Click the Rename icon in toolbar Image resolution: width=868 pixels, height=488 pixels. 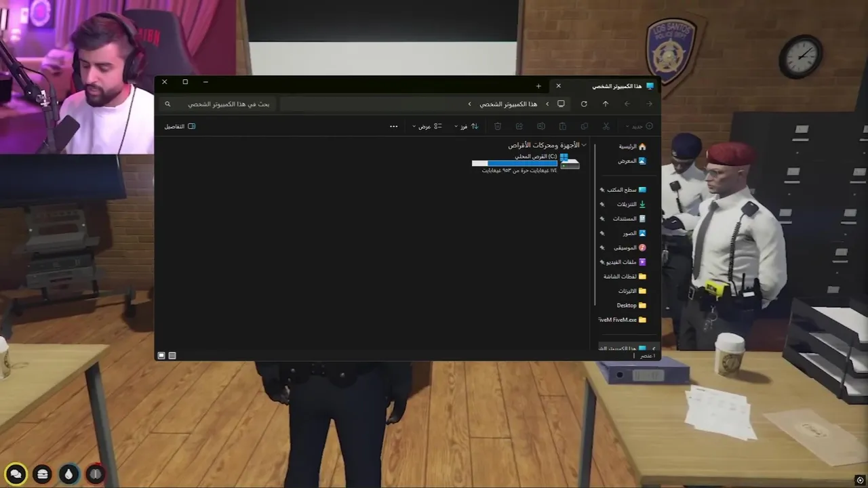541,126
